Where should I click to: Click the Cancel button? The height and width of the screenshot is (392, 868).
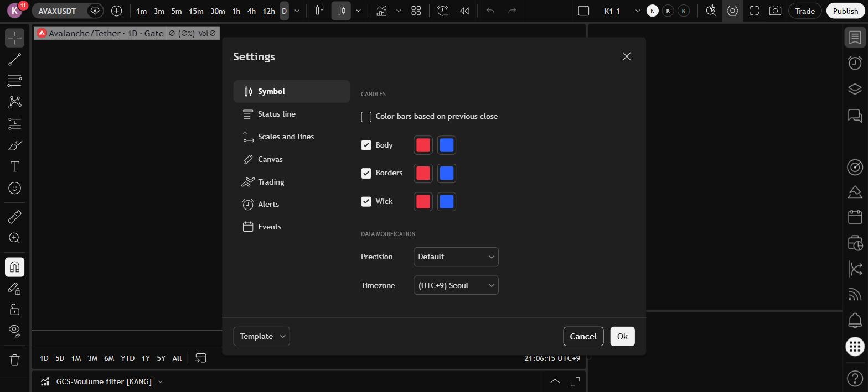(x=583, y=336)
